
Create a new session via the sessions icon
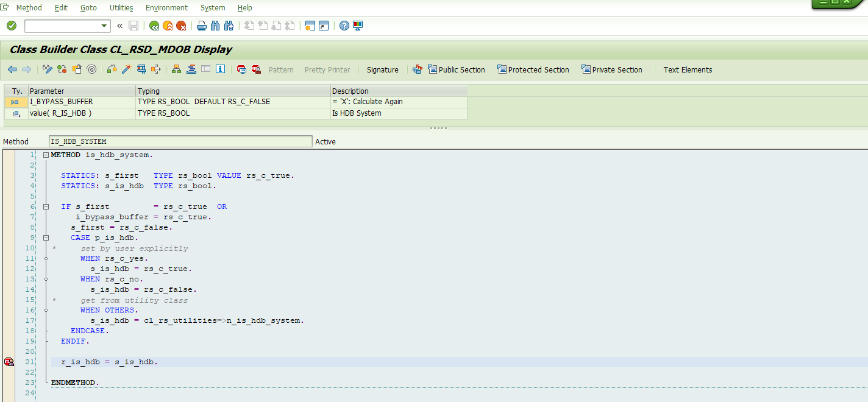310,26
